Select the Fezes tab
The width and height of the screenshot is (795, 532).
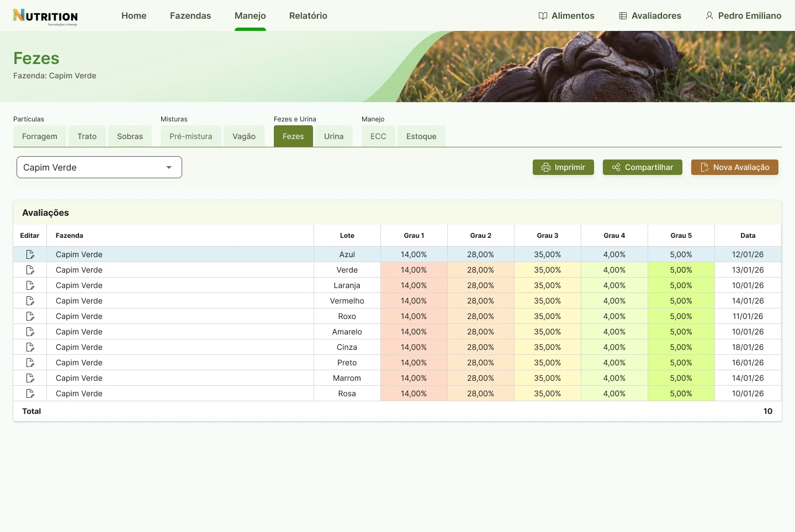293,136
